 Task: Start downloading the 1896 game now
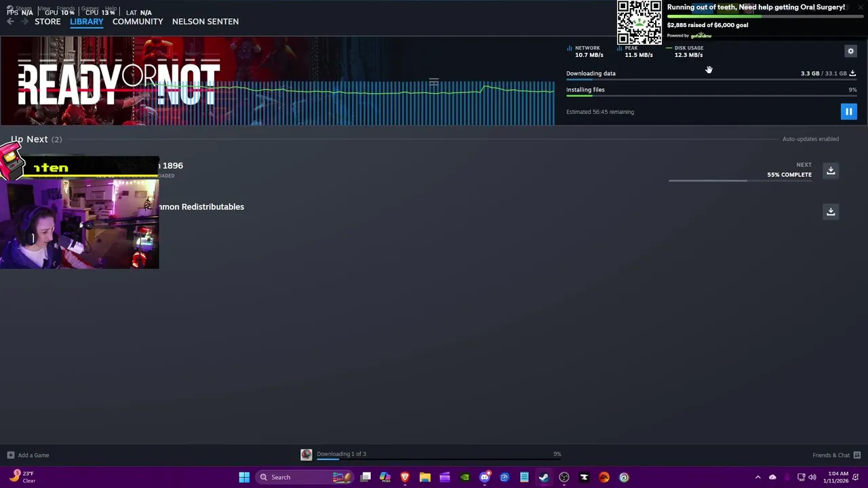(831, 170)
